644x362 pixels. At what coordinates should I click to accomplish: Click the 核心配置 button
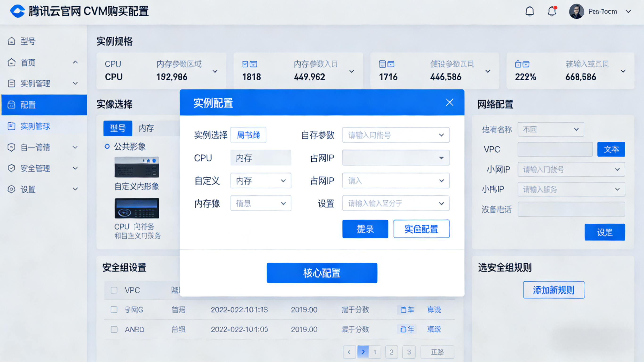tap(322, 273)
